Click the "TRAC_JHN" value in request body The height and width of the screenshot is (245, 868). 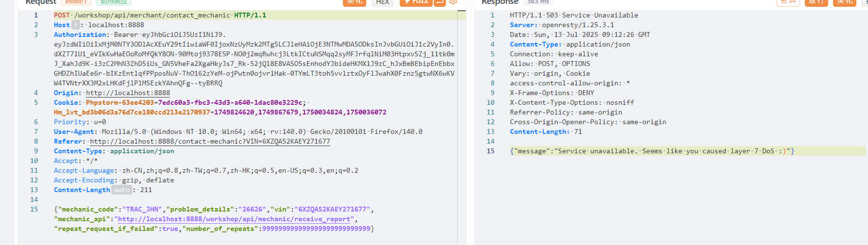click(x=142, y=209)
